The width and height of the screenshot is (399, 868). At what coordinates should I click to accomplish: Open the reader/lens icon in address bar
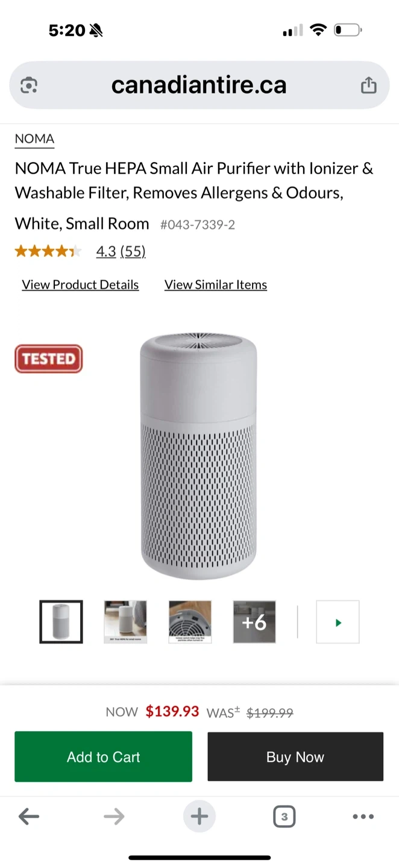click(x=29, y=86)
